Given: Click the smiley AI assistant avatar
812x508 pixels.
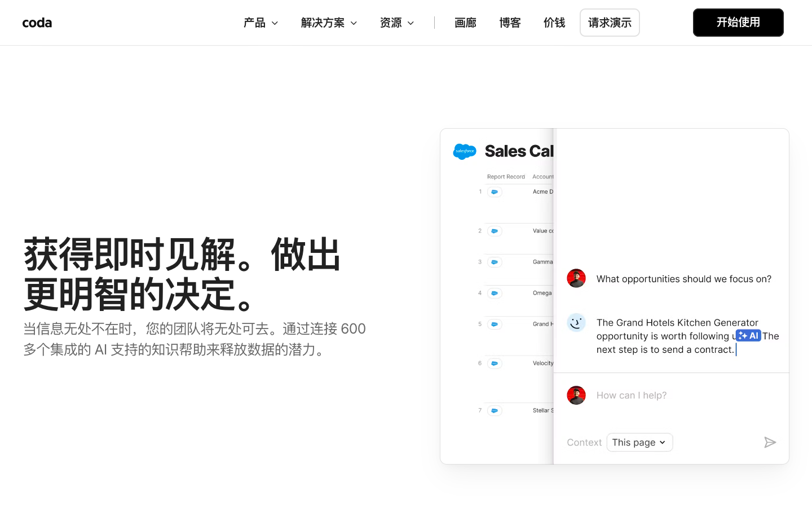Looking at the screenshot, I should [x=576, y=323].
